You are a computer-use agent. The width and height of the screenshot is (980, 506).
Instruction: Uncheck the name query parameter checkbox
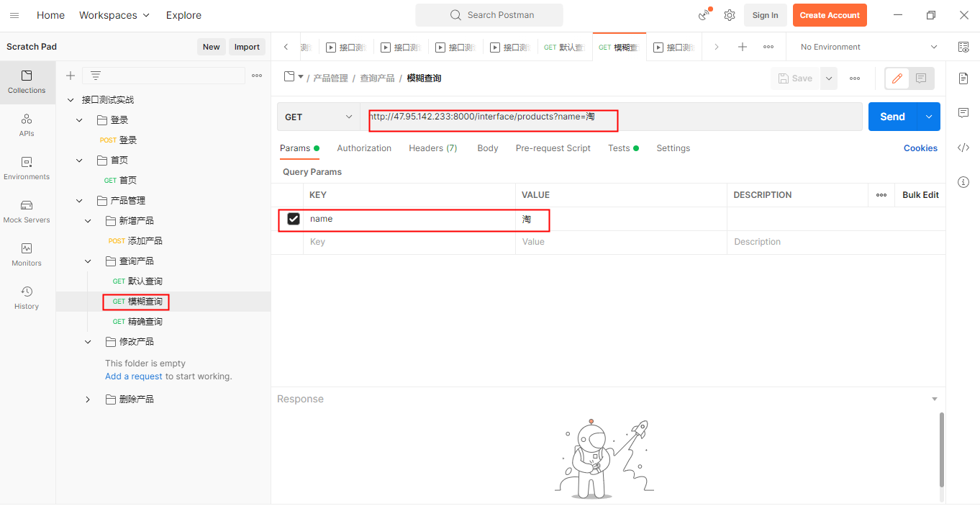294,219
